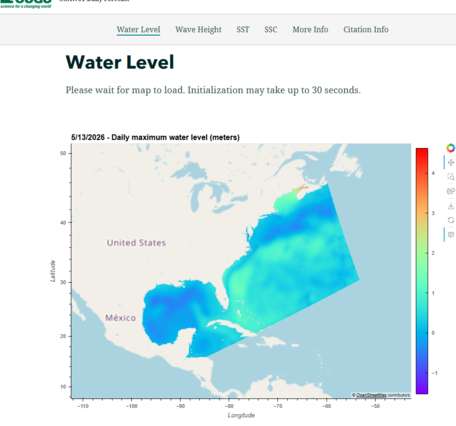Click the Water Level page heading
Image resolution: width=456 pixels, height=426 pixels.
(x=120, y=62)
